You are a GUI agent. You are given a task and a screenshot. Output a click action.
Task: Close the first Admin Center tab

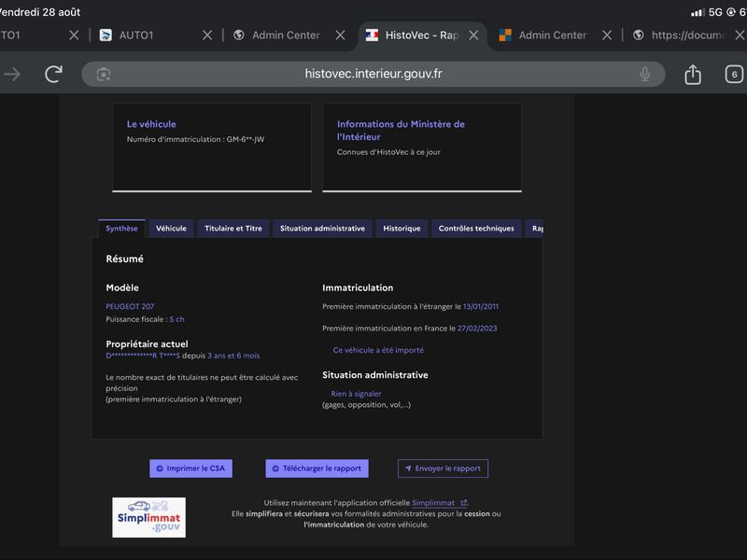340,35
